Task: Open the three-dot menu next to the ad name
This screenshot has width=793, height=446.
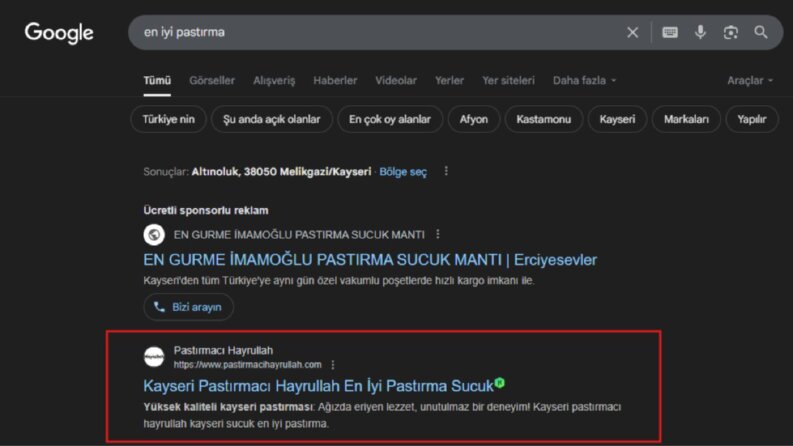Action: click(x=438, y=234)
